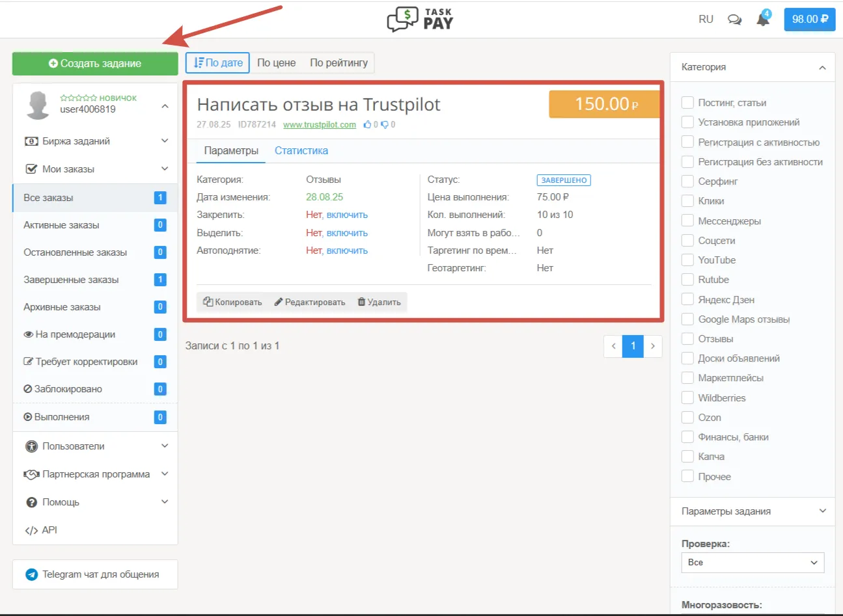
Task: Click the Telegram icon in chat box
Action: (31, 574)
